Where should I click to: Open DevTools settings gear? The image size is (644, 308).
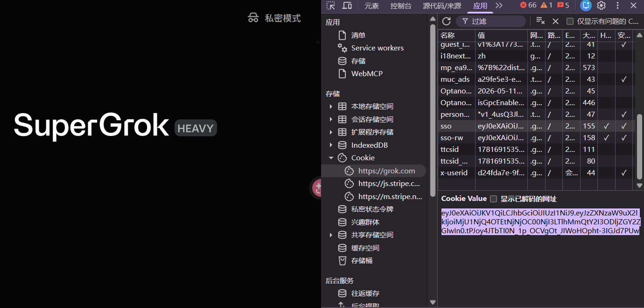601,6
